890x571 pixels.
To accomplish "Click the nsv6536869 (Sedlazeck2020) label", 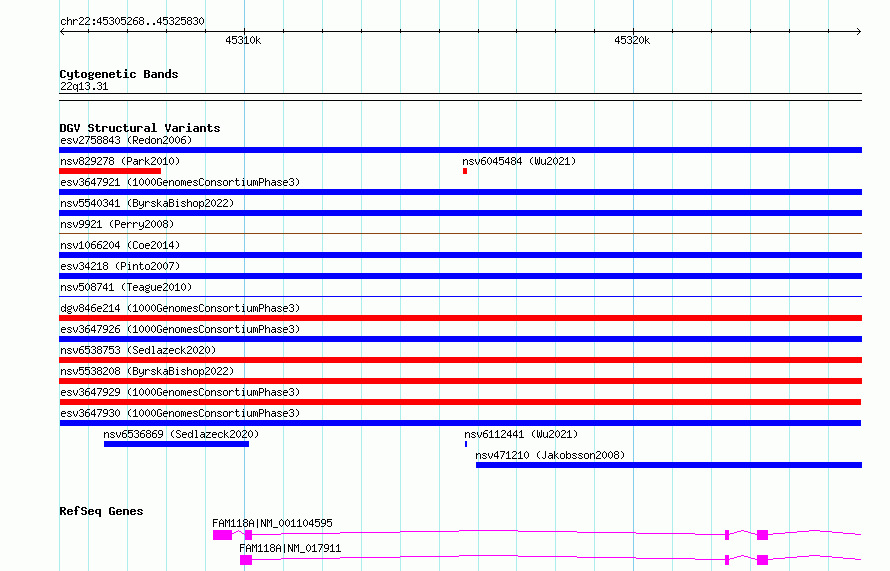I will tap(181, 434).
